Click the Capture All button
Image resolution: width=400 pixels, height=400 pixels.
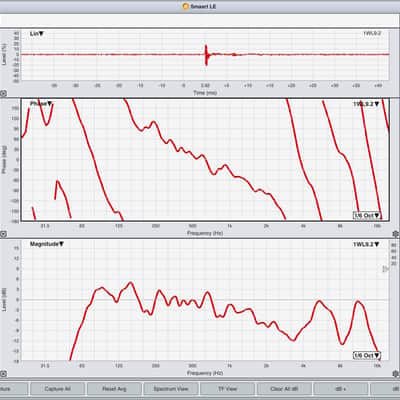[57, 389]
